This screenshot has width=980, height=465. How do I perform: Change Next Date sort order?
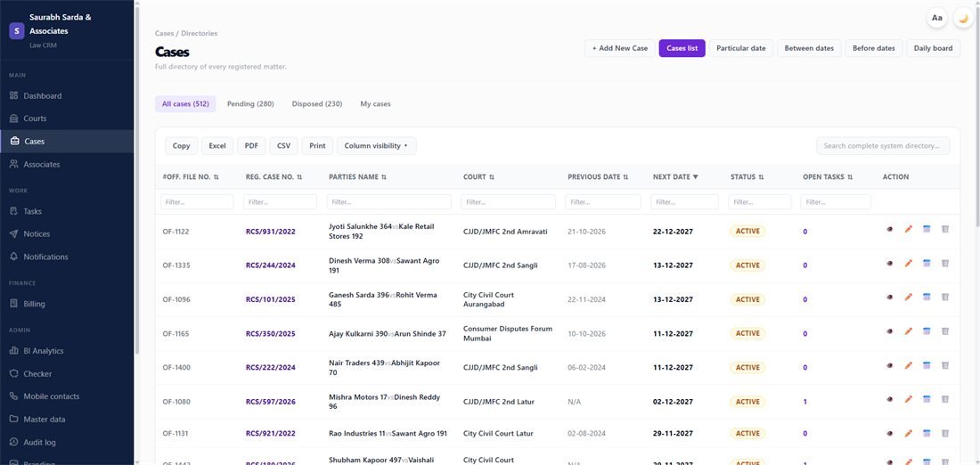pos(675,177)
